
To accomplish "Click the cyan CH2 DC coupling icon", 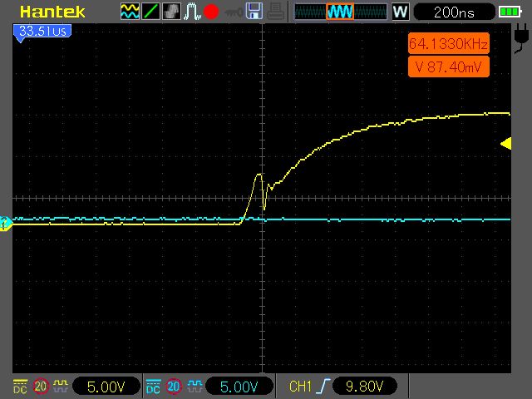I will click(153, 386).
